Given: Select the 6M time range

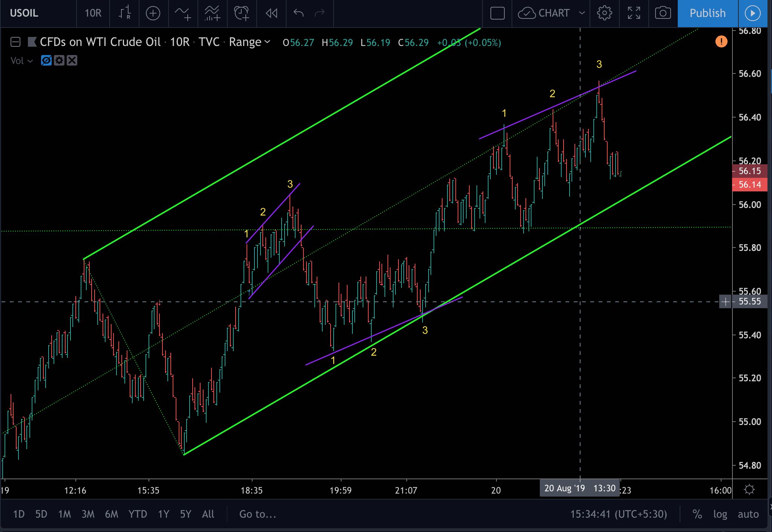Looking at the screenshot, I should pyautogui.click(x=112, y=514).
